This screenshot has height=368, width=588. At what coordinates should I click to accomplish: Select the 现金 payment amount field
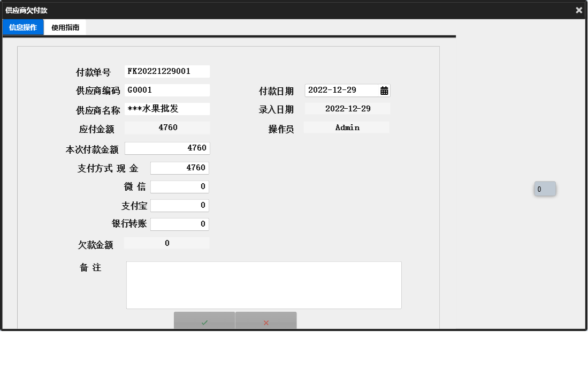[179, 168]
